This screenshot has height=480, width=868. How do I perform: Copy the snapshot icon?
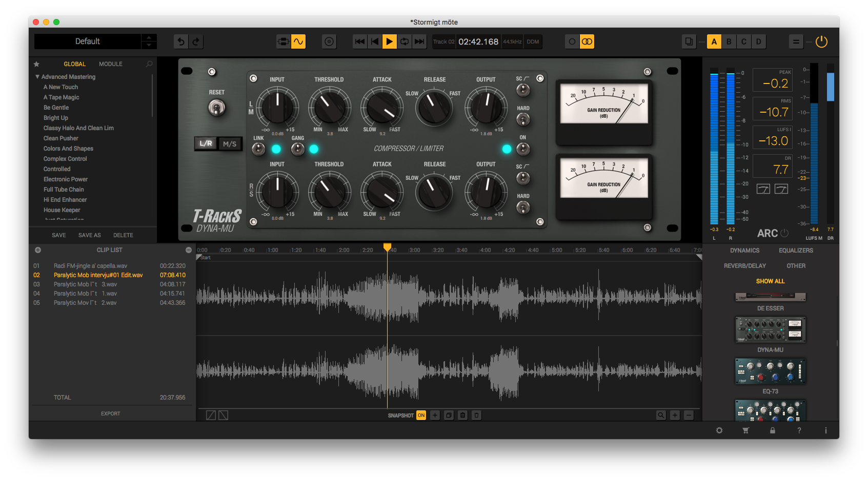[449, 415]
